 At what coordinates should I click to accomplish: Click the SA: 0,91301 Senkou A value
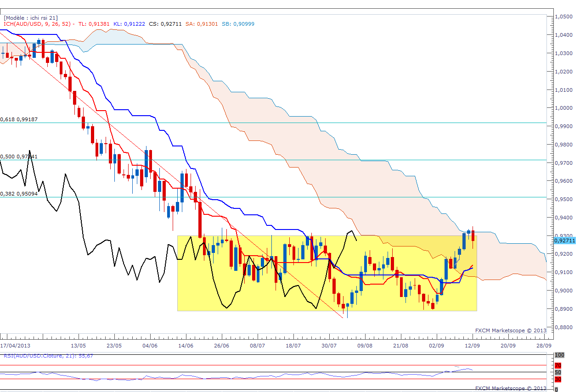pyautogui.click(x=202, y=24)
